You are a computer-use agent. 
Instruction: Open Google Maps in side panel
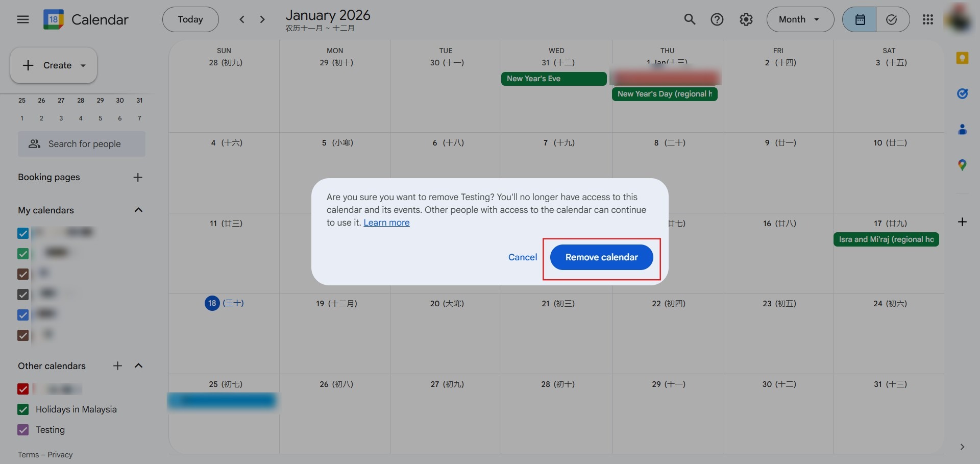[962, 165]
